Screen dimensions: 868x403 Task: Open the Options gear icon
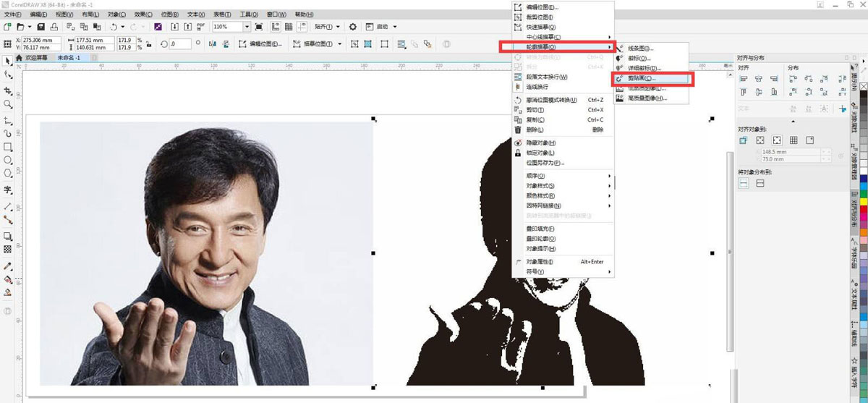353,27
